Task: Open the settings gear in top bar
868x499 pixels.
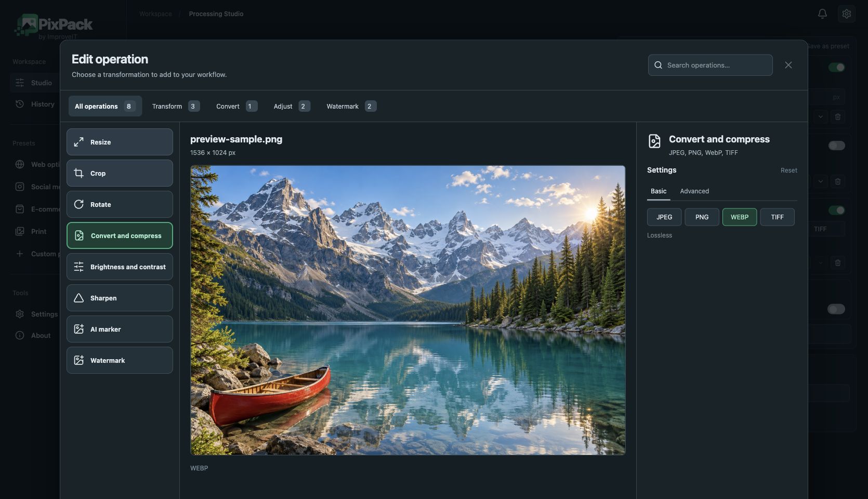Action: [x=847, y=14]
